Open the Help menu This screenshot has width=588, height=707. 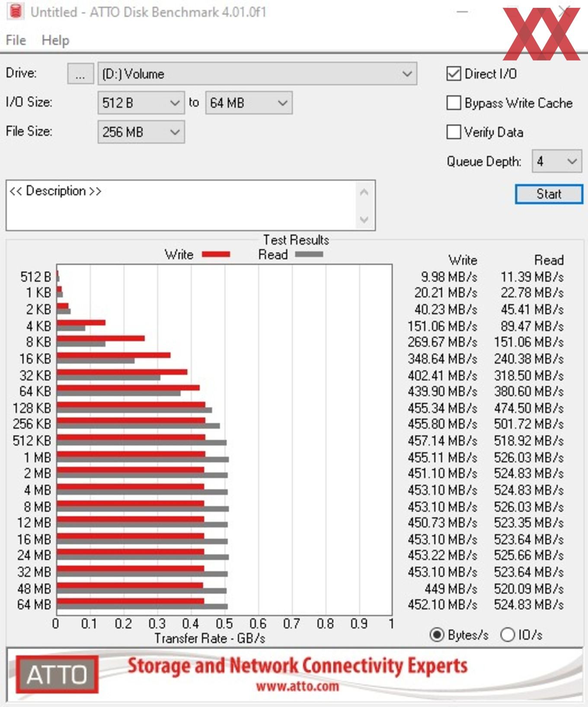pos(55,40)
